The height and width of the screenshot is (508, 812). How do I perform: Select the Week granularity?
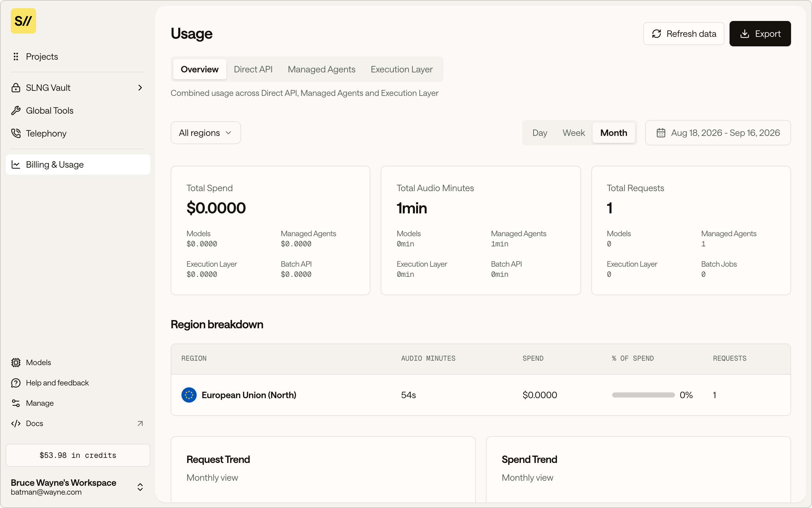tap(574, 133)
